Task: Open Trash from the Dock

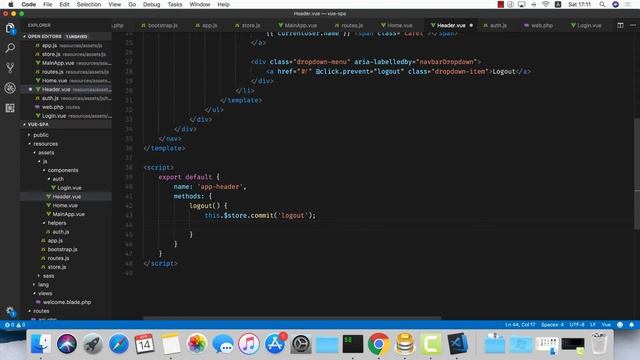Action: [598, 344]
